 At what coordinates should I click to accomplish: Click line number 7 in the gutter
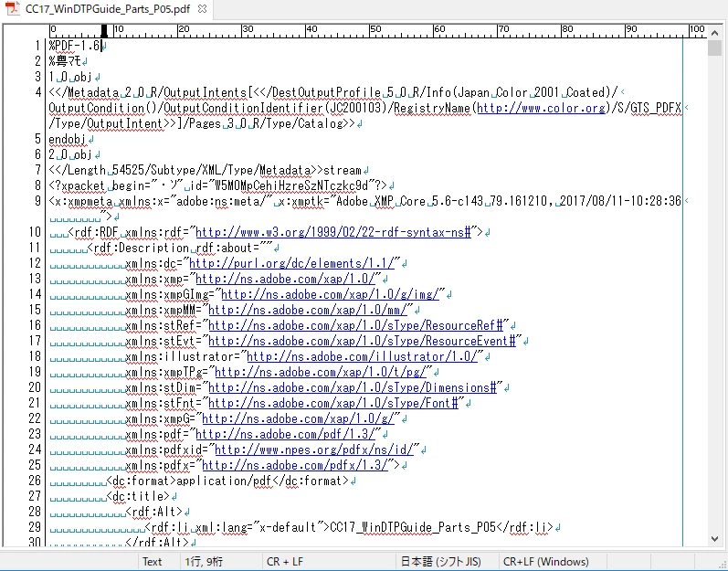[x=37, y=170]
